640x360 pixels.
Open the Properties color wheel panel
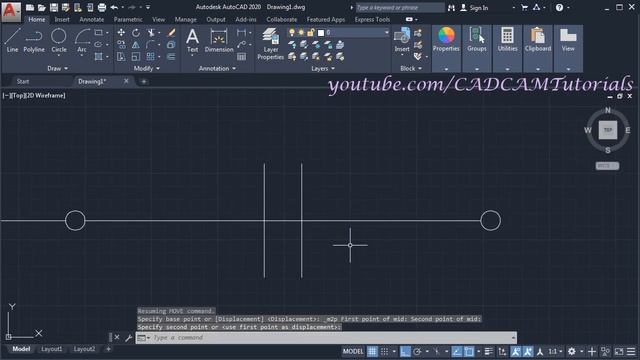(446, 40)
